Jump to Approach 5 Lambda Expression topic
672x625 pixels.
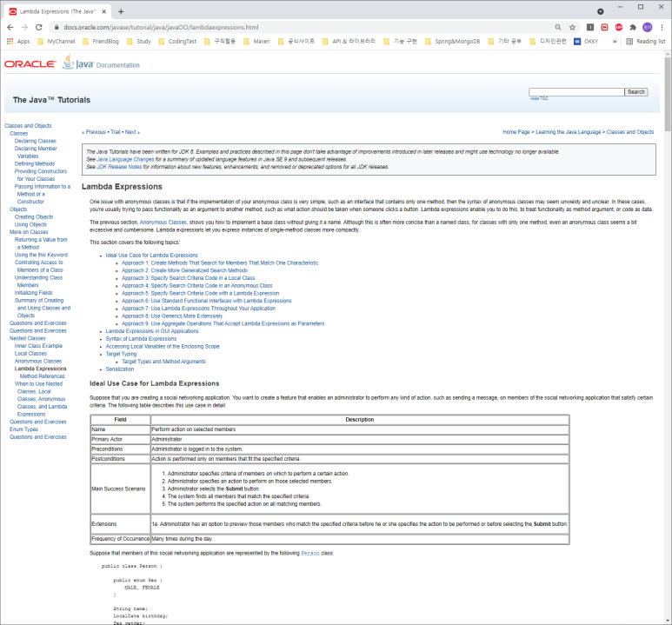(x=201, y=293)
